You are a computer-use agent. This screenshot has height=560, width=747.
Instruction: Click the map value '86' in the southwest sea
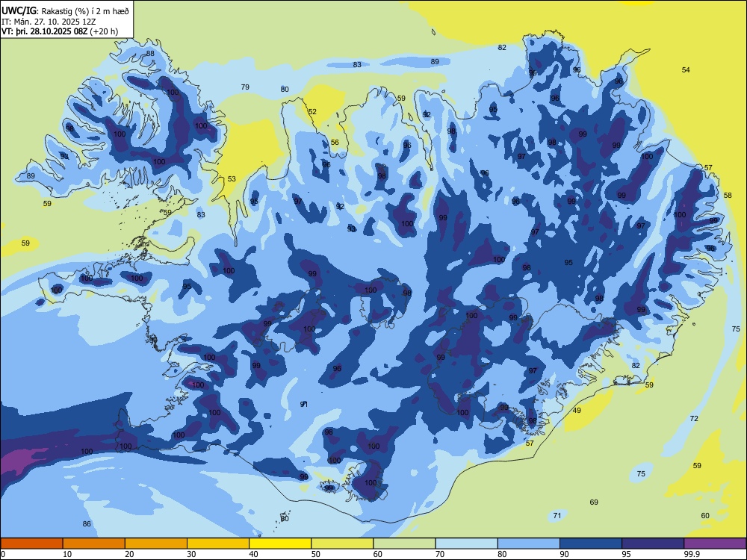pos(86,523)
